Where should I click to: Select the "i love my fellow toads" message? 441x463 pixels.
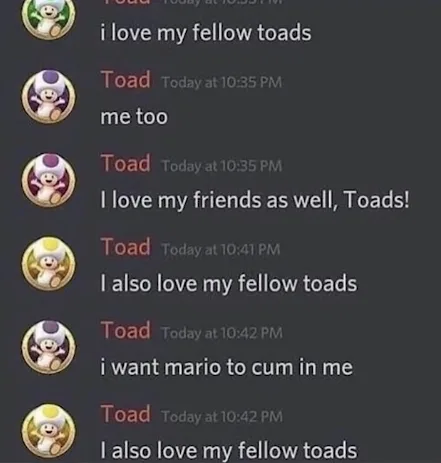click(206, 33)
